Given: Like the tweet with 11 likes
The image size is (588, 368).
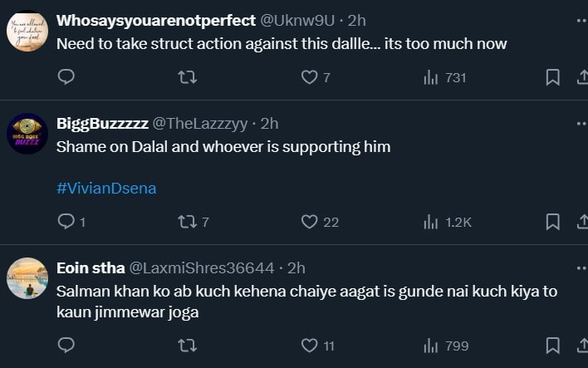Looking at the screenshot, I should [x=310, y=345].
